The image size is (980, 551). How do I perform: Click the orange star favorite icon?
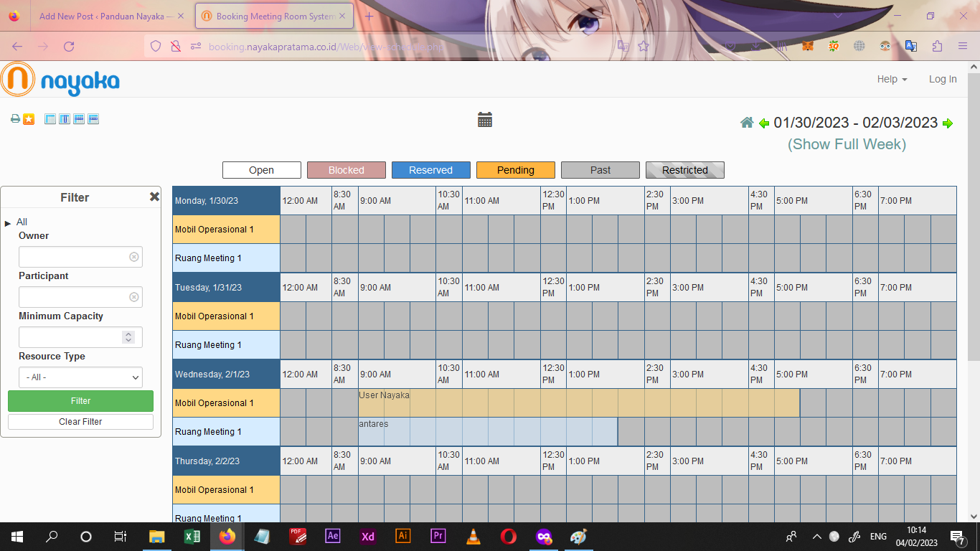pos(29,119)
